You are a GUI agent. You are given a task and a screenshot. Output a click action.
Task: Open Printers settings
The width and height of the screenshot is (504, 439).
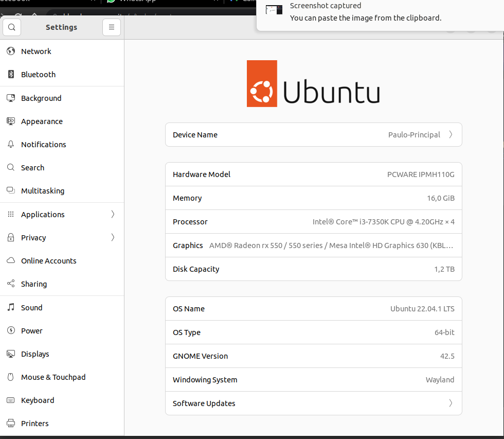click(x=62, y=423)
